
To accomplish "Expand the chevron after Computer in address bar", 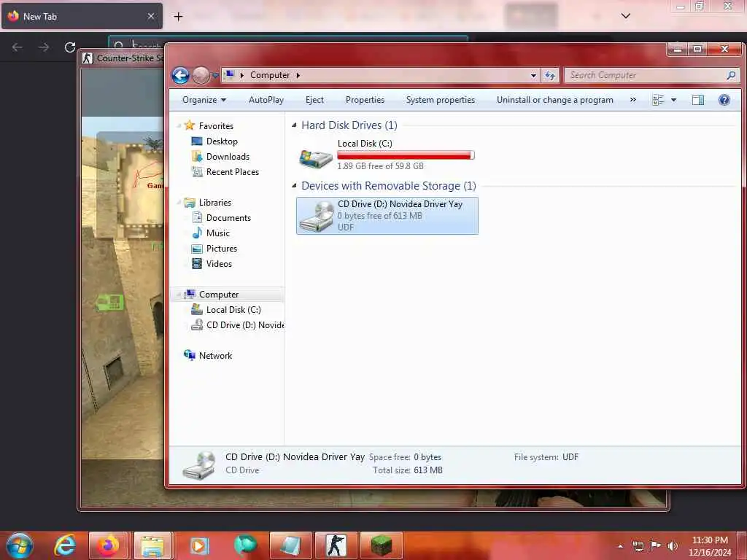I will [298, 75].
